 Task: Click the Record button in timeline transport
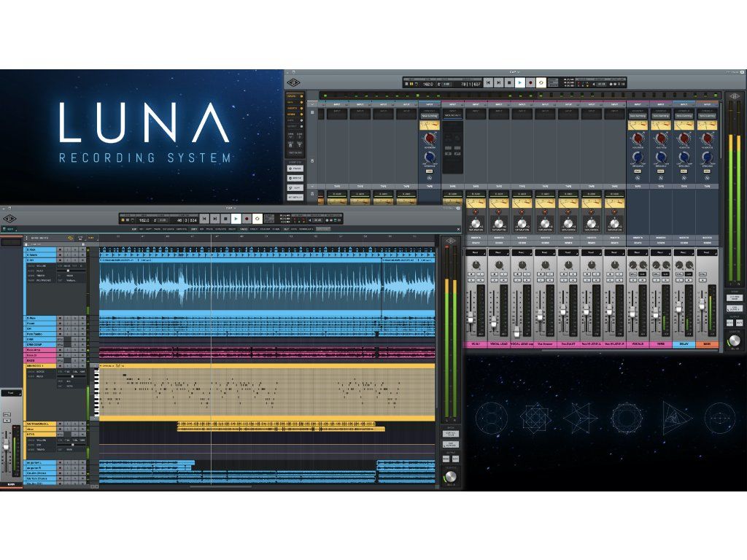pyautogui.click(x=247, y=219)
